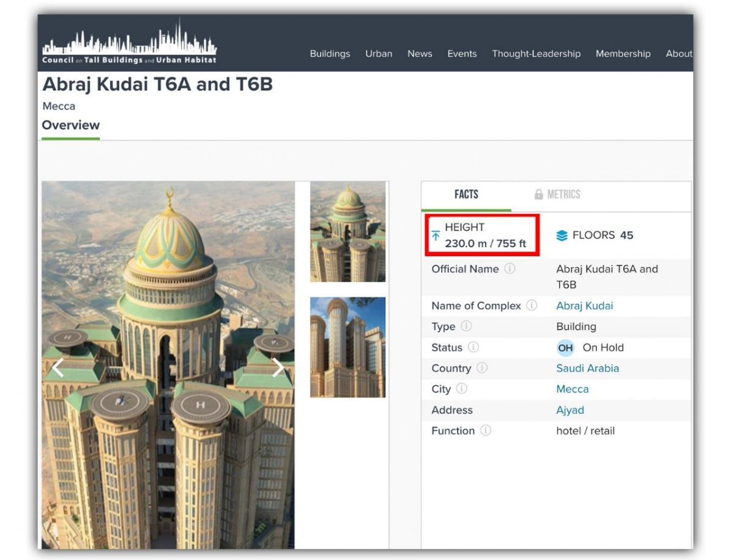734x560 pixels.
Task: Select the street-level towers thumbnail
Action: (347, 347)
